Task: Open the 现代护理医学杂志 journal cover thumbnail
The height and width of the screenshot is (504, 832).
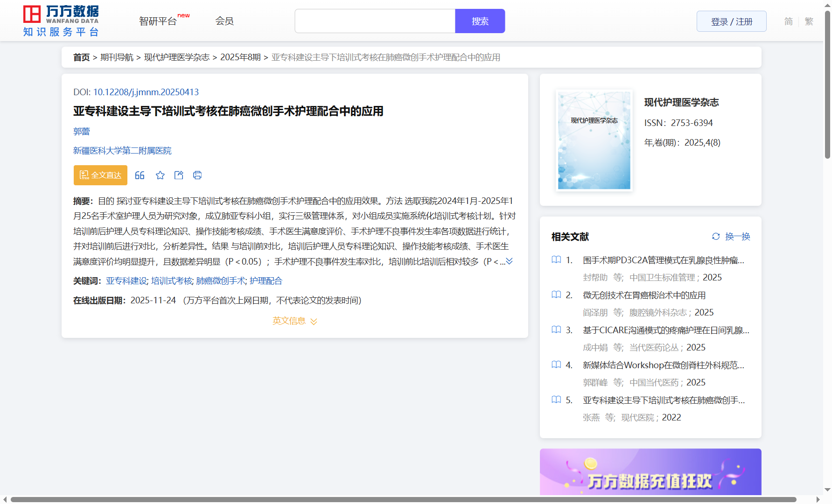Action: pos(594,140)
